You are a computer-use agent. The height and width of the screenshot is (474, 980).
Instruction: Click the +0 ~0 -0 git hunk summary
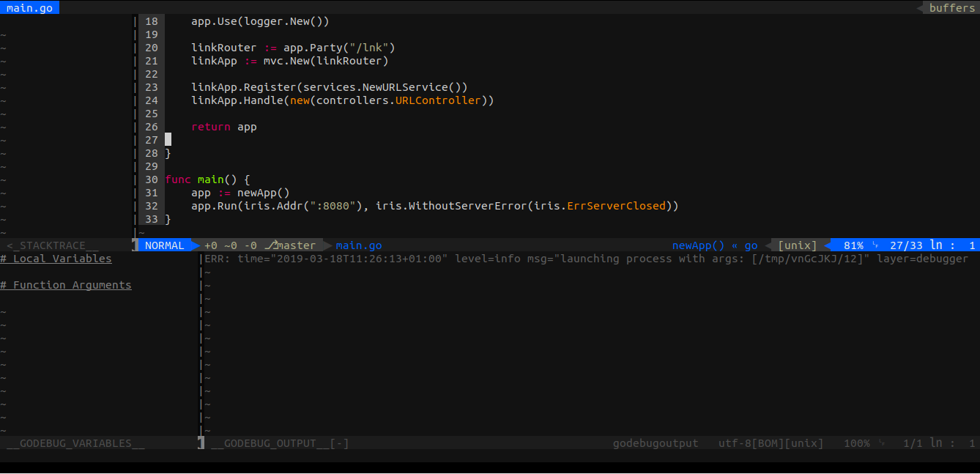(x=231, y=245)
